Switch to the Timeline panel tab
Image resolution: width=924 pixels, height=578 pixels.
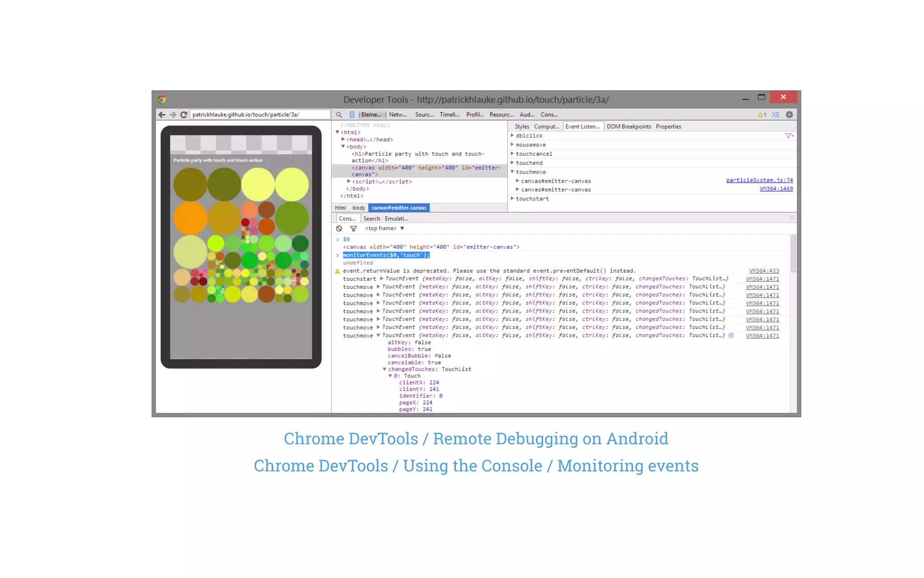tap(450, 115)
